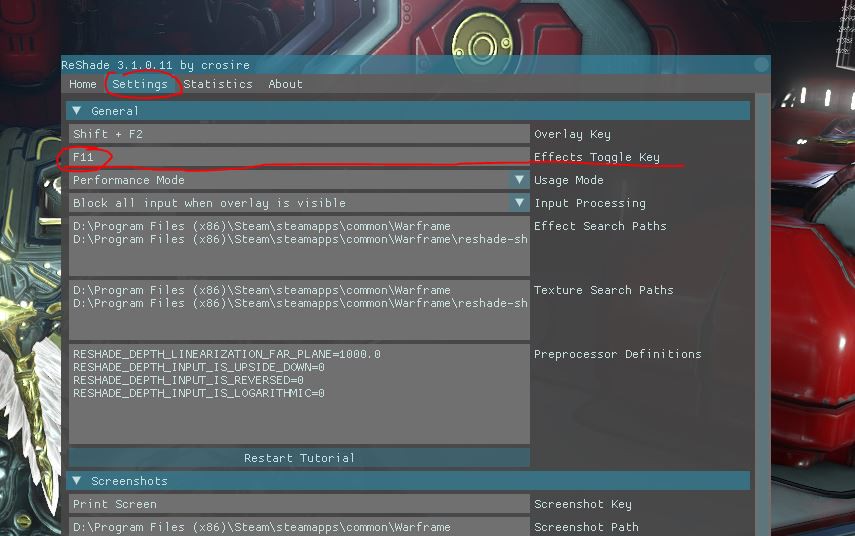The height and width of the screenshot is (536, 855).
Task: Open the Usage Mode dropdown arrow
Action: [518, 180]
